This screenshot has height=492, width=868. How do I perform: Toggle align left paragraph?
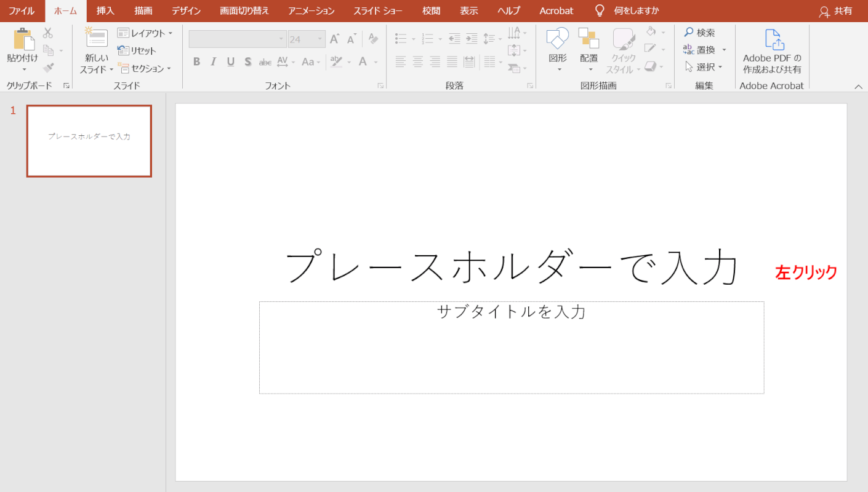point(401,61)
